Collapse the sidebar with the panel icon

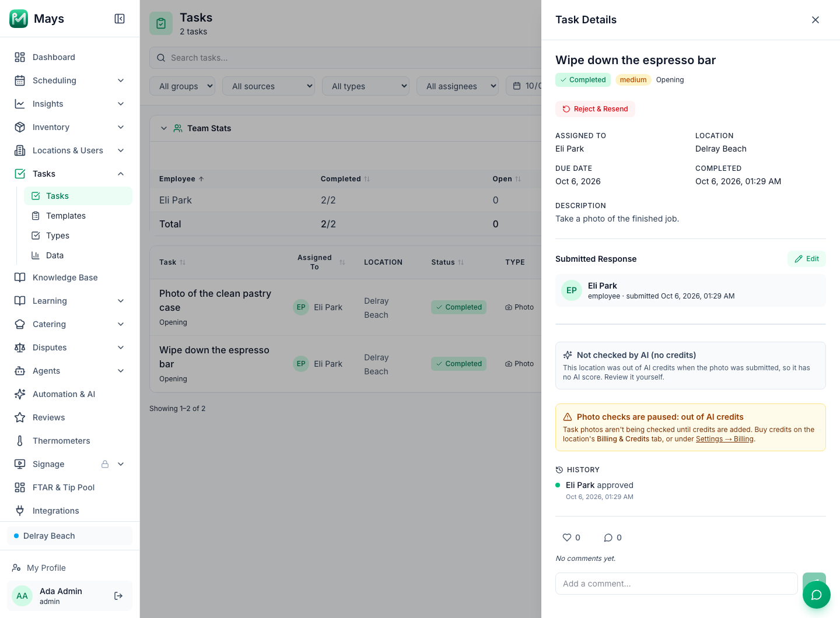click(x=120, y=19)
